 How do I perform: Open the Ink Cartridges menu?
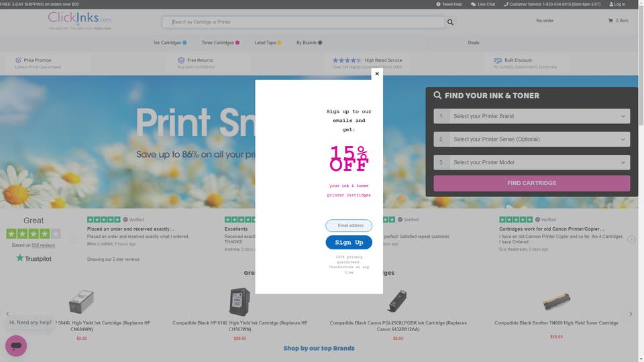(170, 43)
